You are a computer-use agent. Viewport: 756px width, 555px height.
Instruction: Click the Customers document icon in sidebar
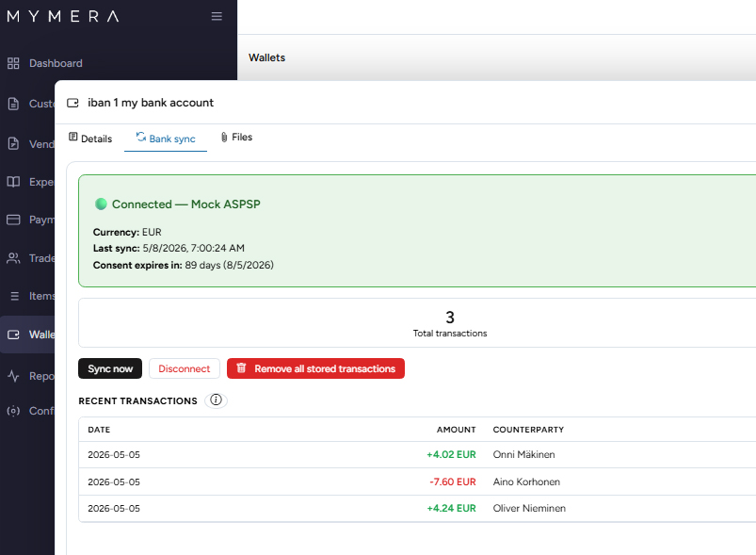(x=13, y=104)
